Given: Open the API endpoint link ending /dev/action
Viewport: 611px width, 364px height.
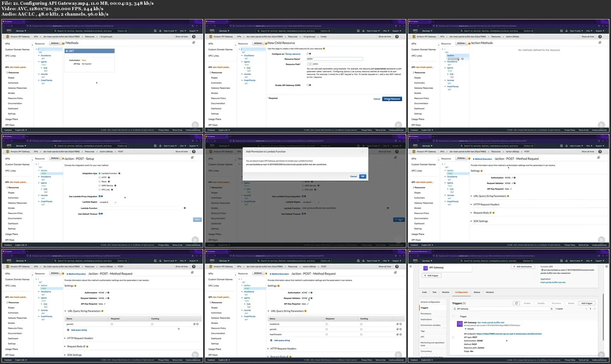Looking at the screenshot, I should 509,334.
